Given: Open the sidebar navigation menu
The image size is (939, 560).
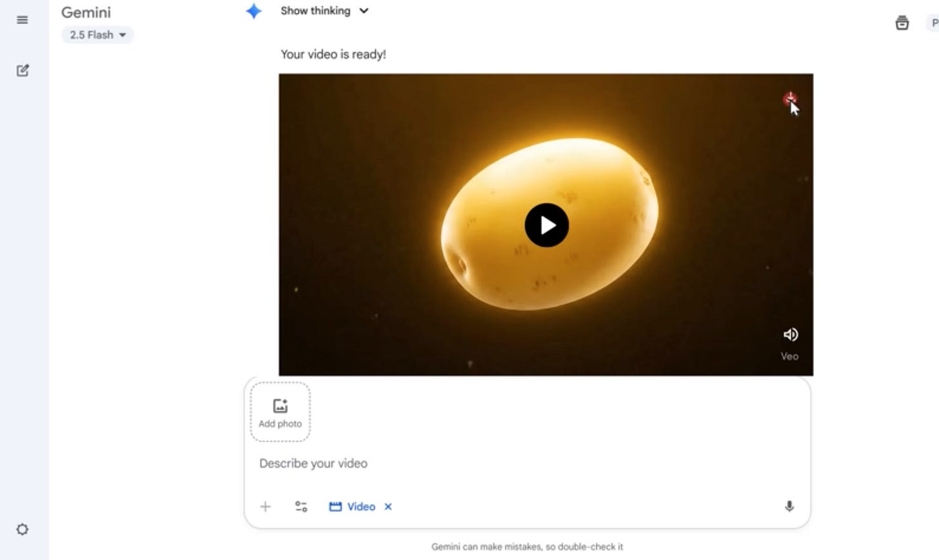Looking at the screenshot, I should pos(23,19).
